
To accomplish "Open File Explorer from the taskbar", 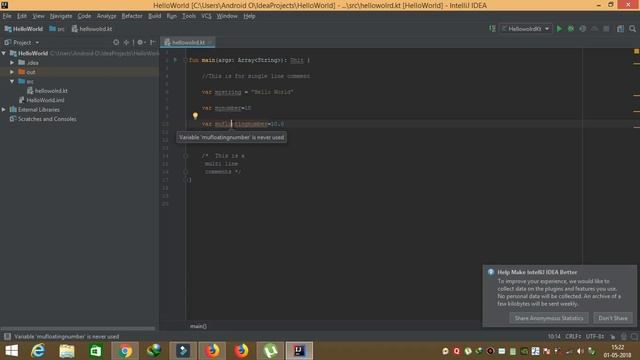I will coord(67,351).
